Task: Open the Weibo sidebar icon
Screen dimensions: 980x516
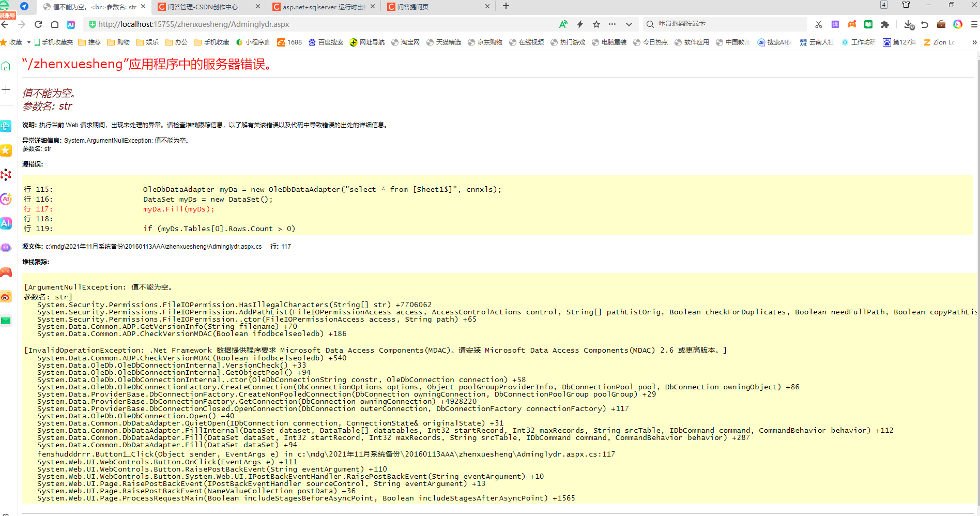Action: coord(6,297)
